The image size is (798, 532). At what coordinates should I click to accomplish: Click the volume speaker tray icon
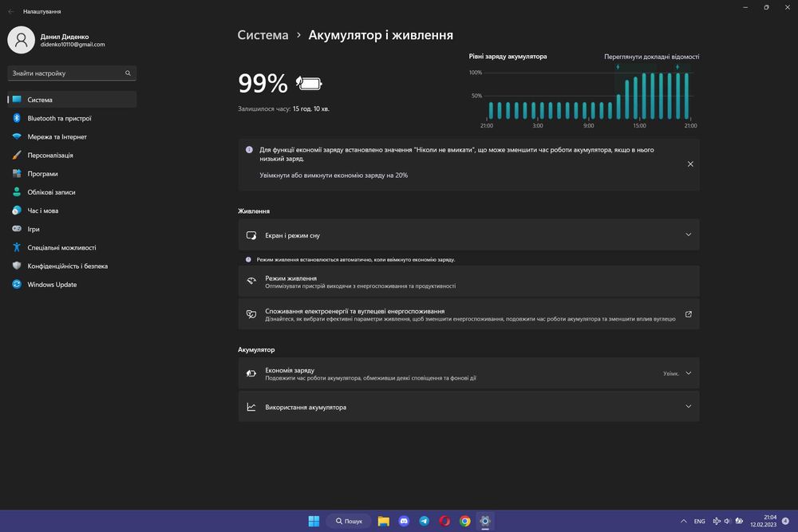coord(727,521)
